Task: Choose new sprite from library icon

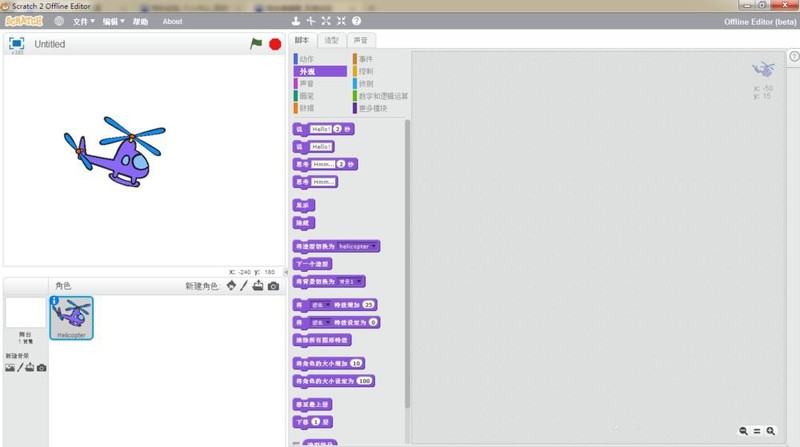Action: coord(231,286)
